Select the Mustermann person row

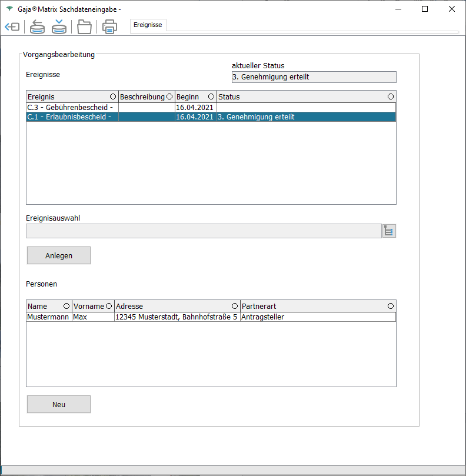click(x=48, y=317)
